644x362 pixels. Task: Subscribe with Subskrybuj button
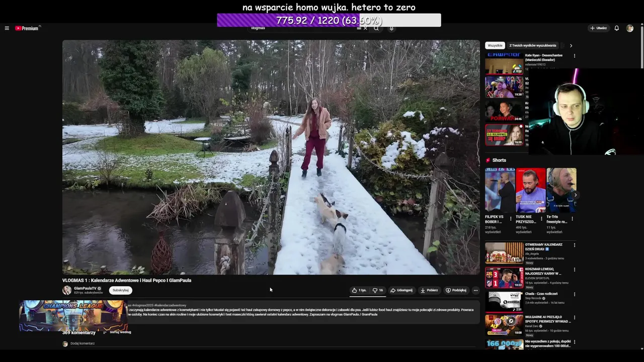(x=121, y=290)
